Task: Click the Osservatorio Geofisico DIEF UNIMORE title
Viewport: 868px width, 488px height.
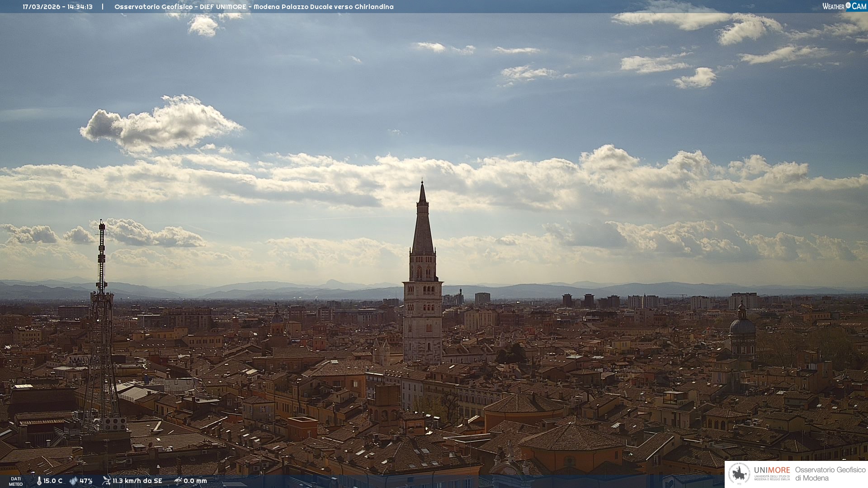Action: click(254, 7)
